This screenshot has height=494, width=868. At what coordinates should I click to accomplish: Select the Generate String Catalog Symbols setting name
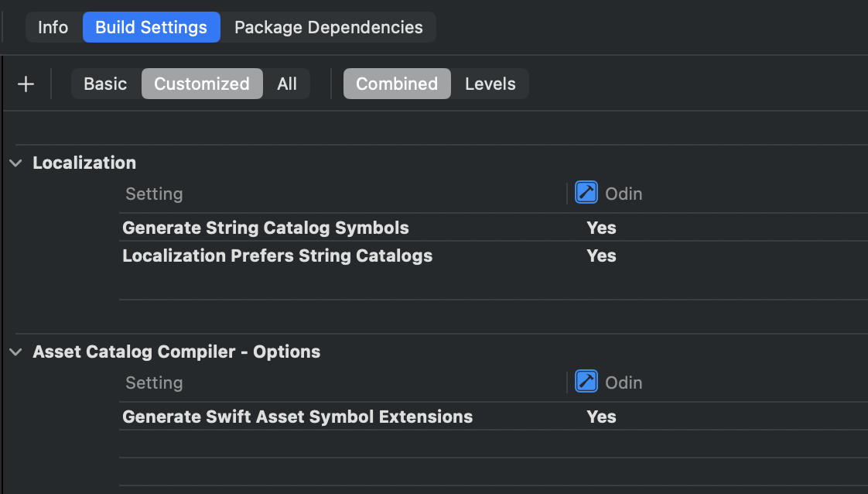265,228
